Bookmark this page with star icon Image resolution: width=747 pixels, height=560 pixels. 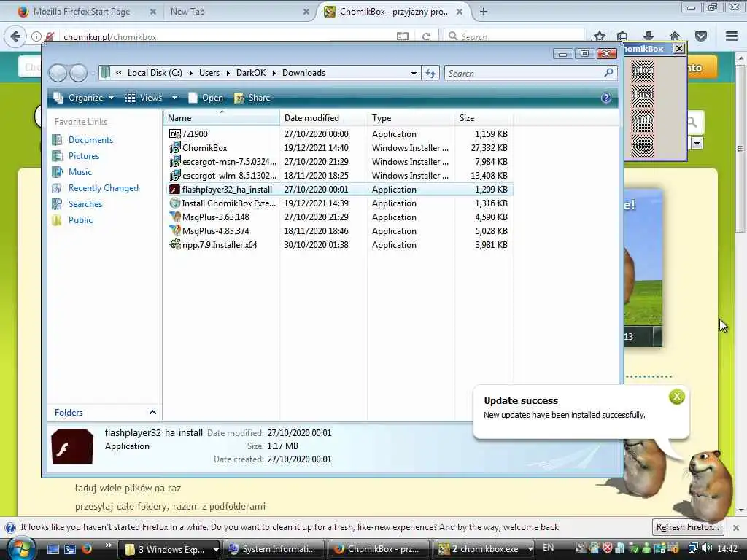[600, 36]
